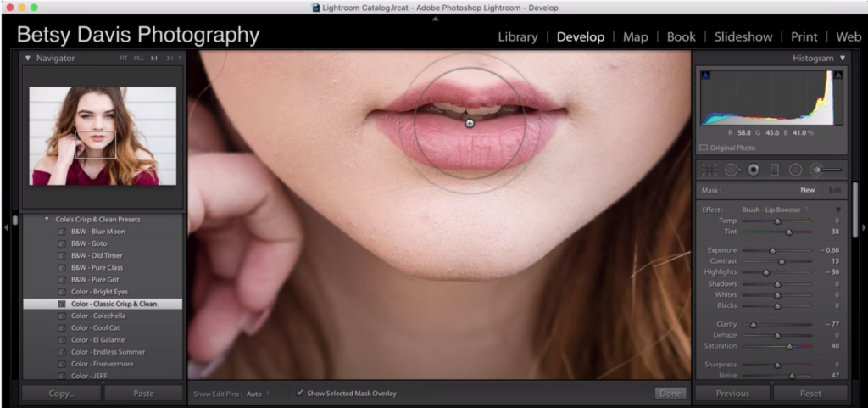868x408 pixels.
Task: Click preset icon beside Color - Forevermore
Action: pos(62,364)
